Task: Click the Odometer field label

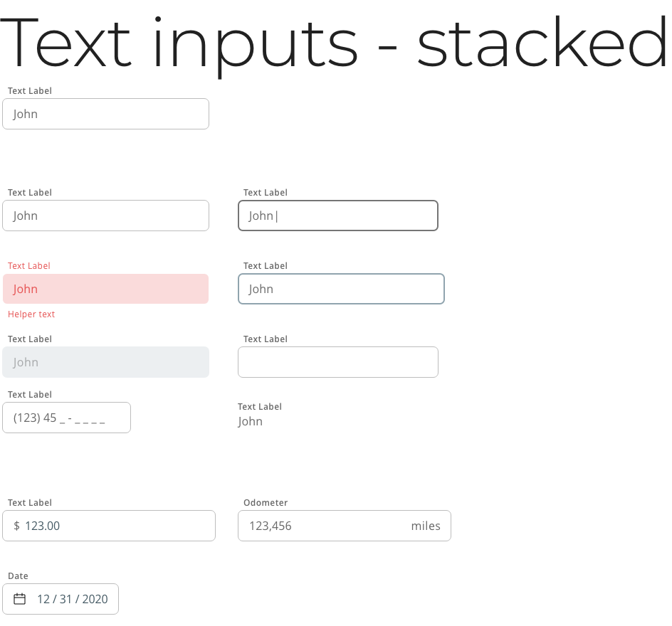Action: point(266,503)
